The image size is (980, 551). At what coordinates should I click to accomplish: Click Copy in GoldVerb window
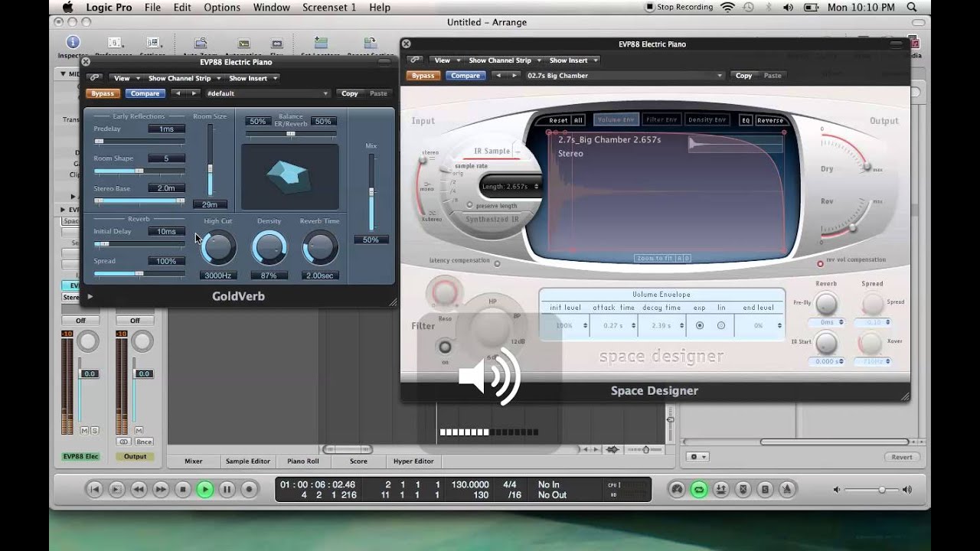350,93
